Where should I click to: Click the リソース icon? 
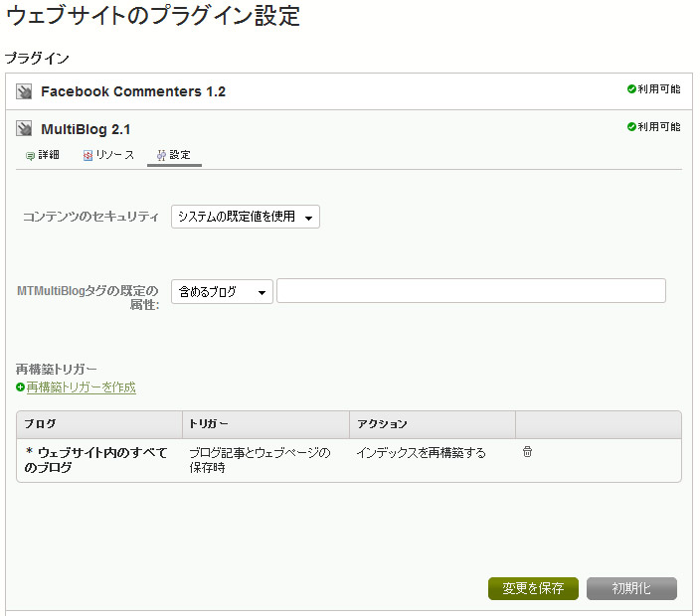pos(87,155)
